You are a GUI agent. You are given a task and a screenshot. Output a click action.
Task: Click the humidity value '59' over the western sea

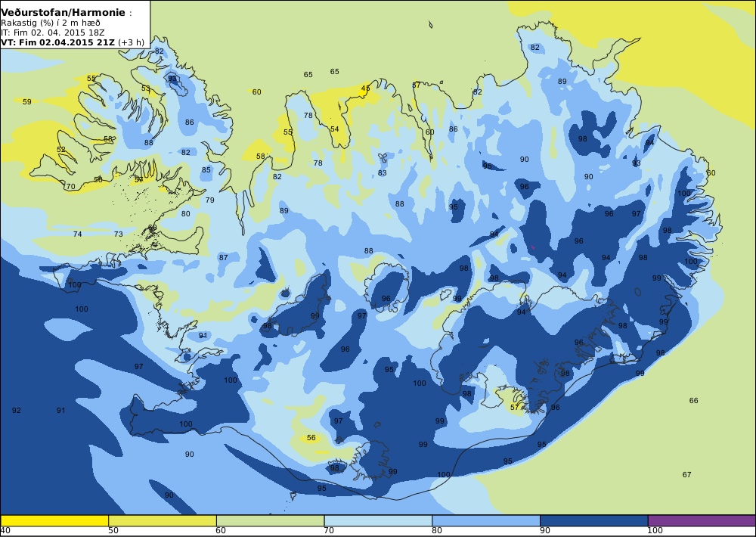[27, 102]
